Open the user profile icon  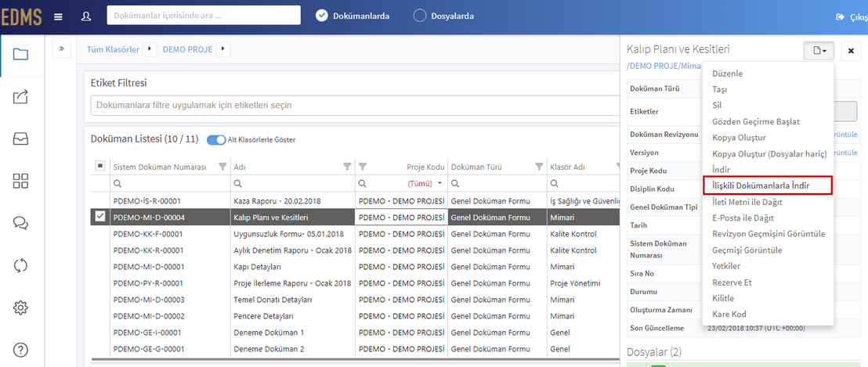point(86,16)
